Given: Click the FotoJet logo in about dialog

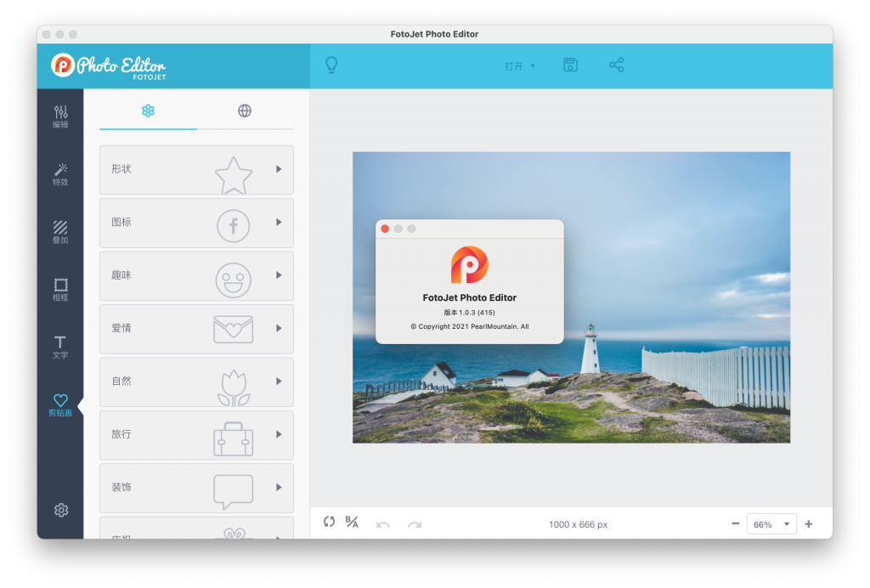Looking at the screenshot, I should [x=469, y=264].
